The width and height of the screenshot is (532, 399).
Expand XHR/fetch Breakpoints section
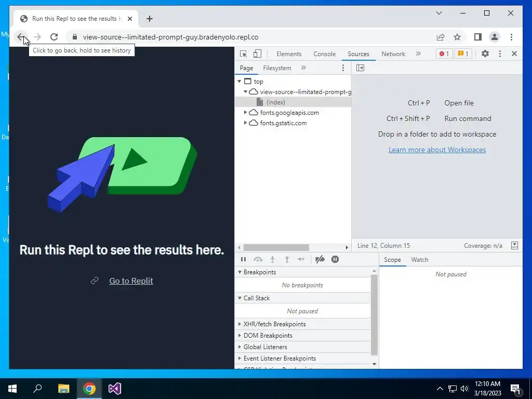tap(240, 324)
